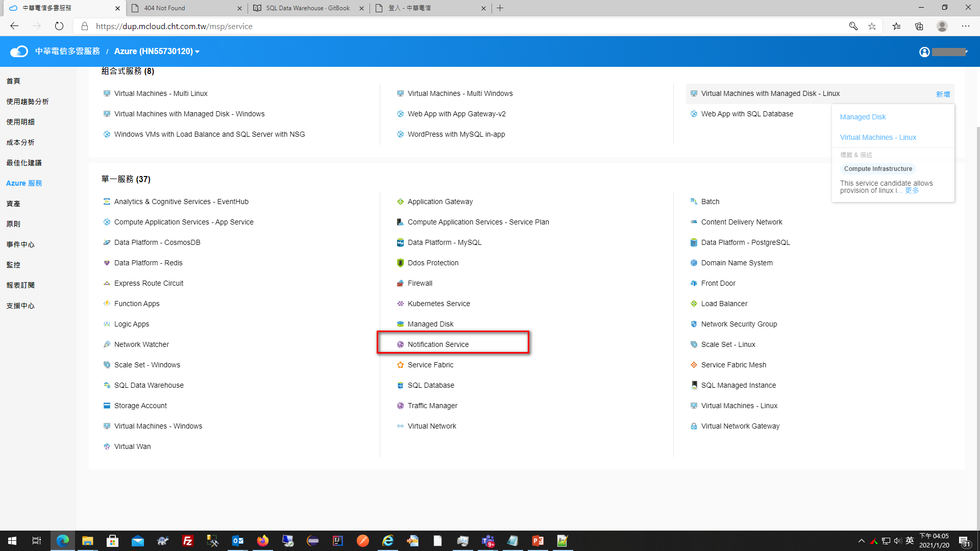Go to 首頁 in the sidebar
980x551 pixels.
[13, 81]
